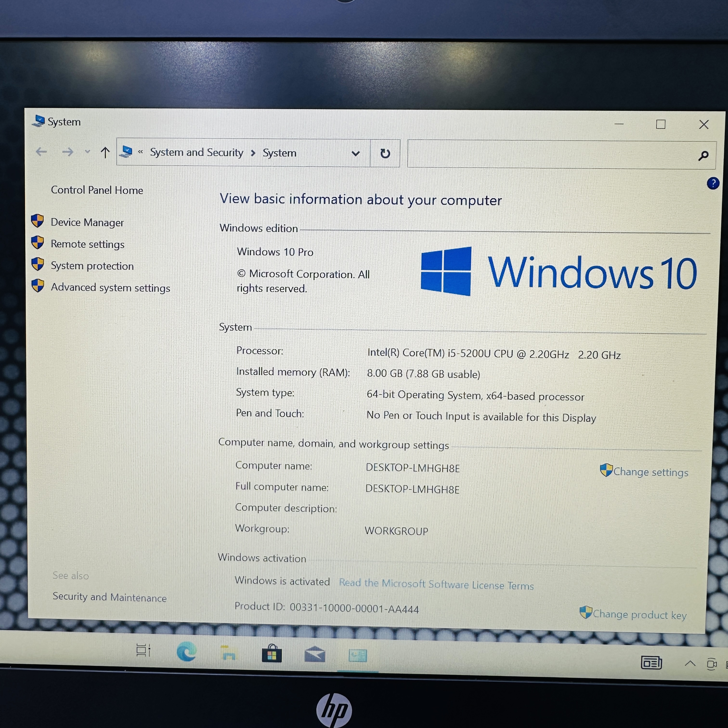Viewport: 728px width, 728px height.
Task: Open the address bar history dropdown
Action: point(355,153)
